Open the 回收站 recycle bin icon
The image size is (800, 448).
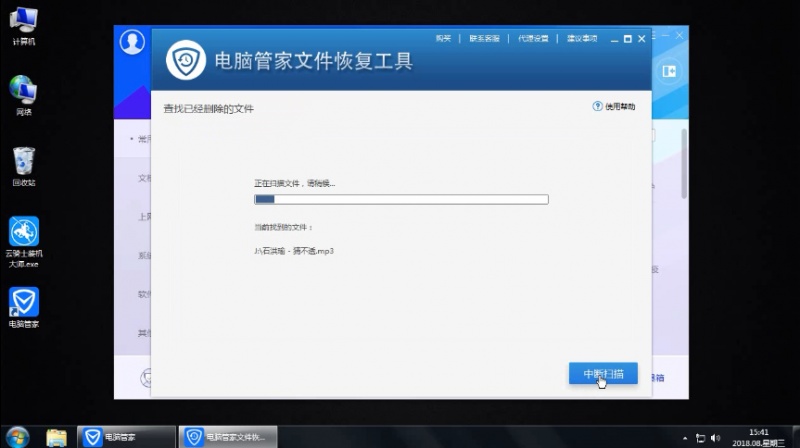point(23,166)
